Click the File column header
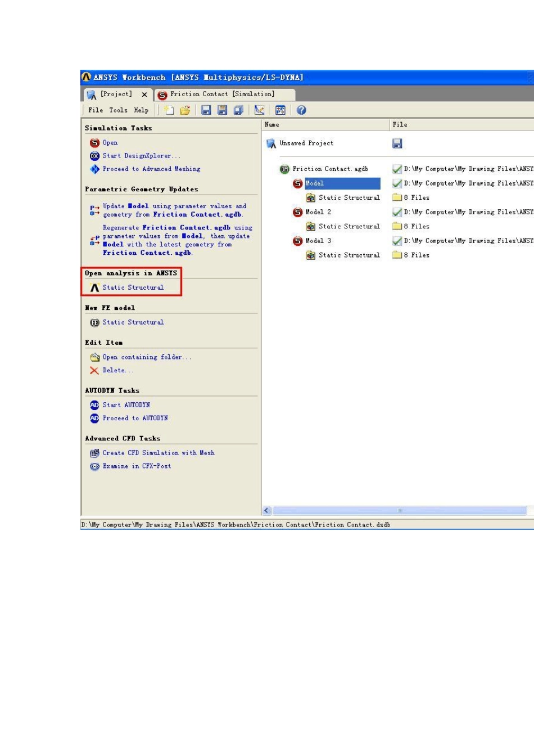 461,125
